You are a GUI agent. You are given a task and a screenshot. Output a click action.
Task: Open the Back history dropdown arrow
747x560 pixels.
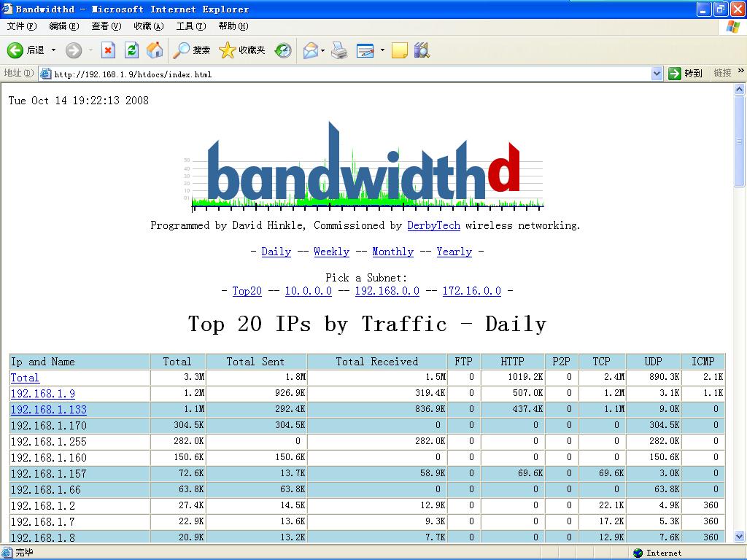tap(53, 50)
